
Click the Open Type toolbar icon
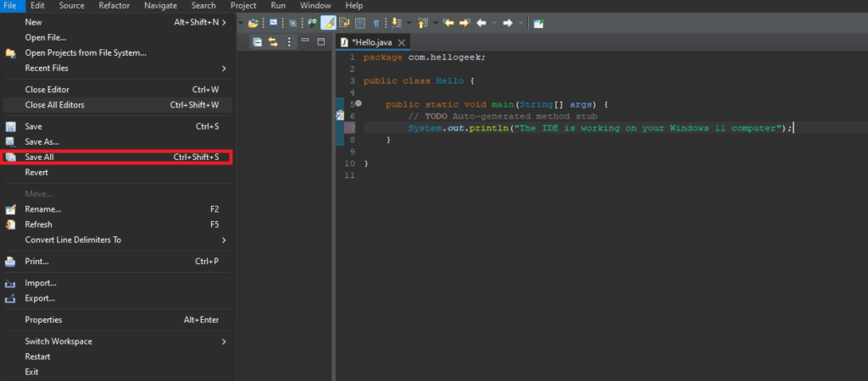pos(253,23)
